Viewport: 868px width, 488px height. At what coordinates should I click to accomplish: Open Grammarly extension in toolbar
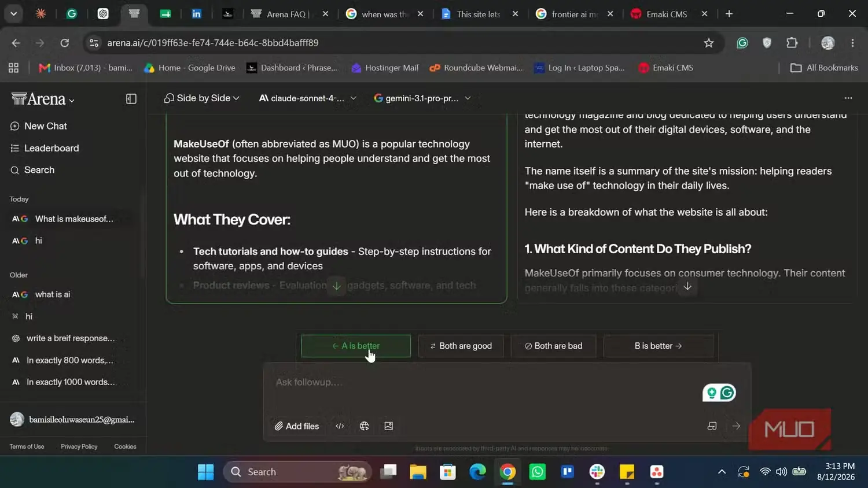coord(742,43)
